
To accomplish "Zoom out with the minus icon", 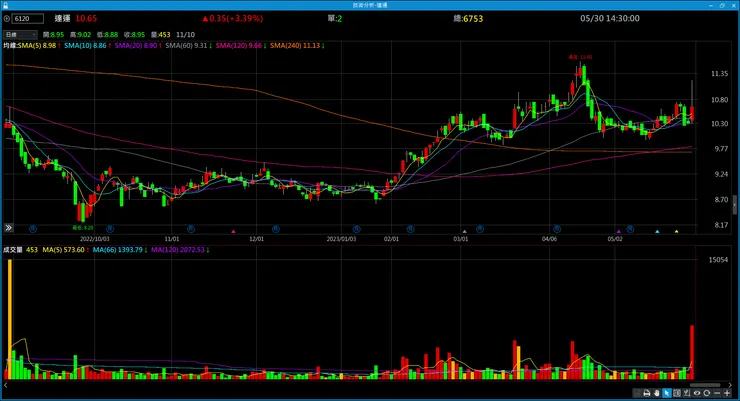I will [x=717, y=393].
